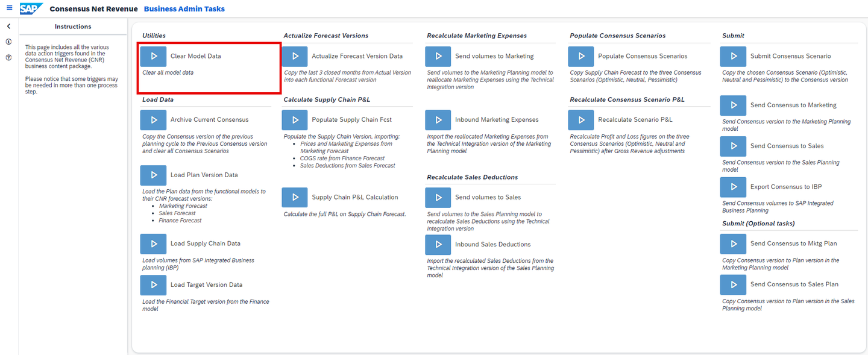
Task: Run the Send Consensus to Mktg Plan trigger
Action: tap(734, 243)
